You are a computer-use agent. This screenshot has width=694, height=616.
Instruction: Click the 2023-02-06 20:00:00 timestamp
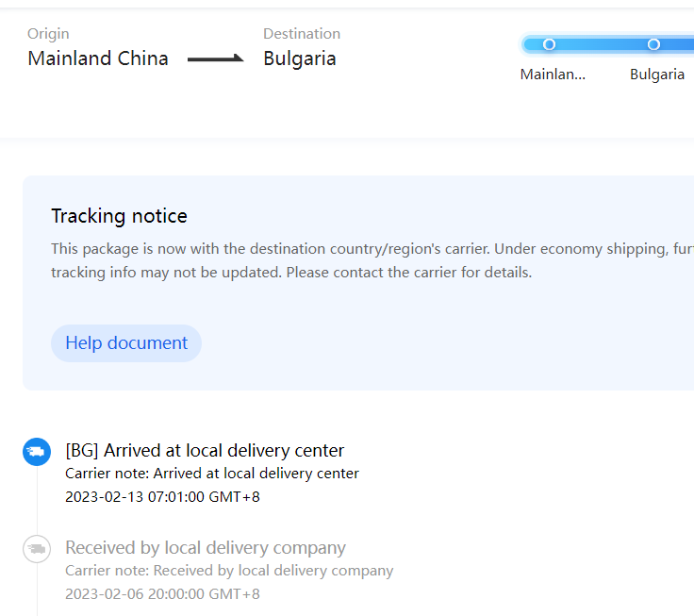click(x=162, y=594)
